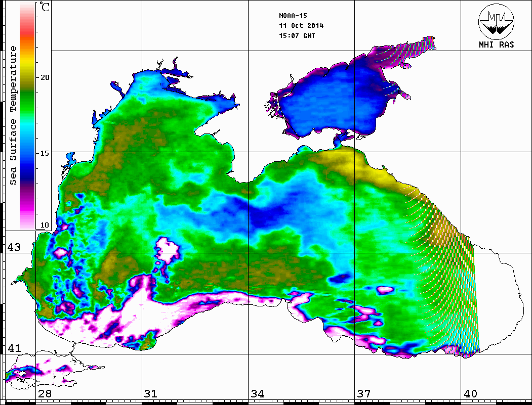
Task: Click the temperature color scale bar
Action: (27, 116)
